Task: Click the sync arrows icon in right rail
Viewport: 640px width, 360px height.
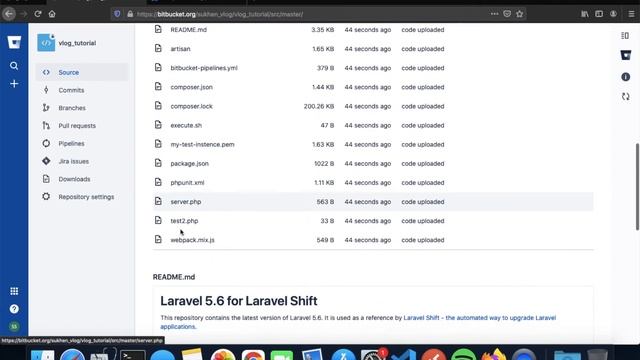Action: 625,97
